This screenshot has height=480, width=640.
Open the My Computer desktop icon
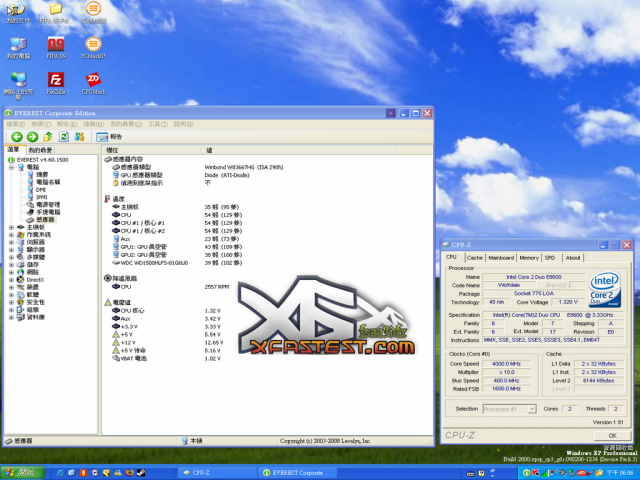(18, 48)
